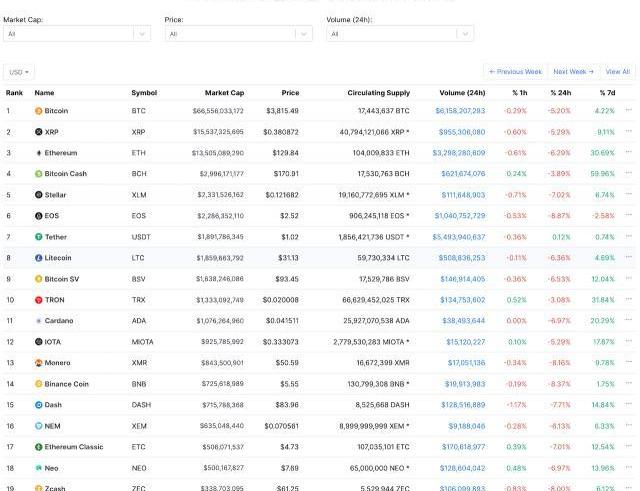640x491 pixels.
Task: Sort table by Price column header
Action: point(290,93)
